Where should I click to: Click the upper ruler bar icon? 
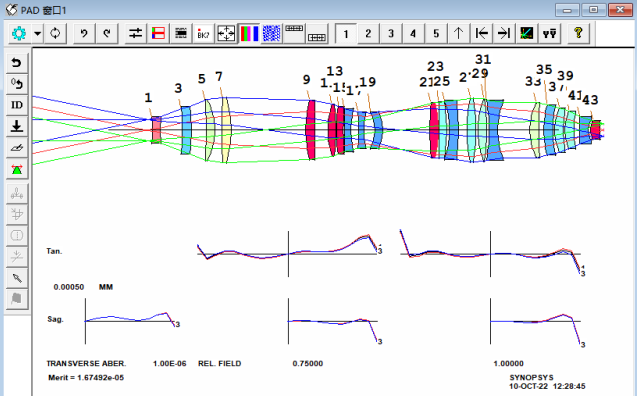tap(294, 29)
